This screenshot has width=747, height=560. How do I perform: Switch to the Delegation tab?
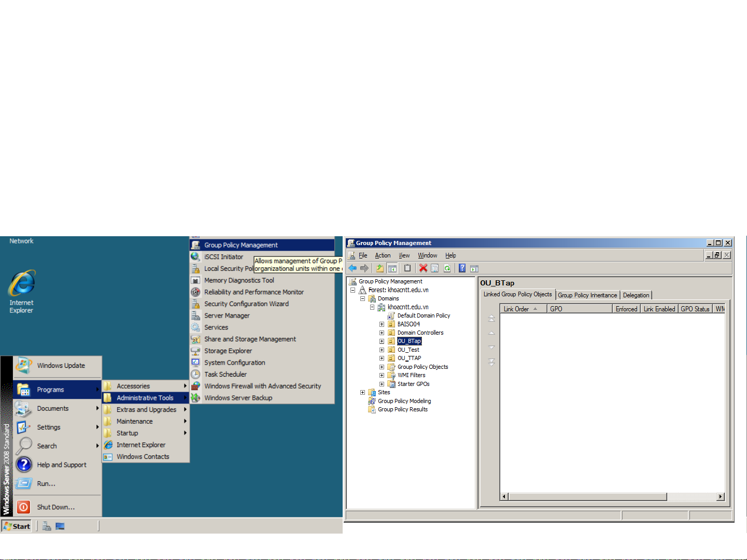(636, 295)
